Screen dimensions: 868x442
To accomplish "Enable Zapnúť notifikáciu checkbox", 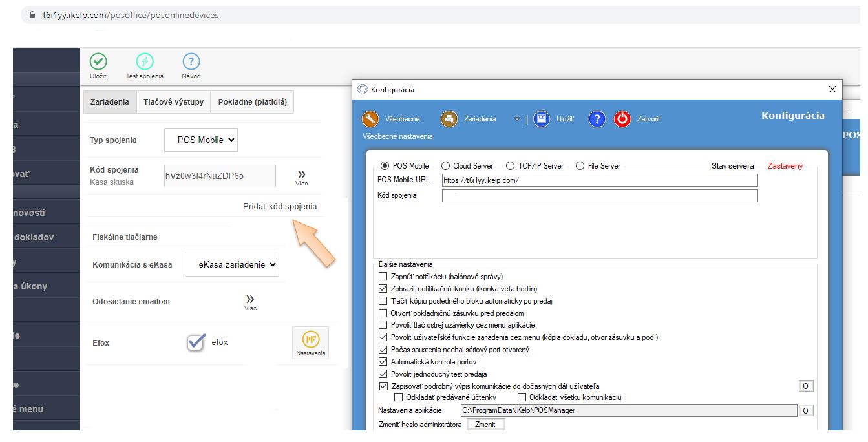I will [383, 277].
